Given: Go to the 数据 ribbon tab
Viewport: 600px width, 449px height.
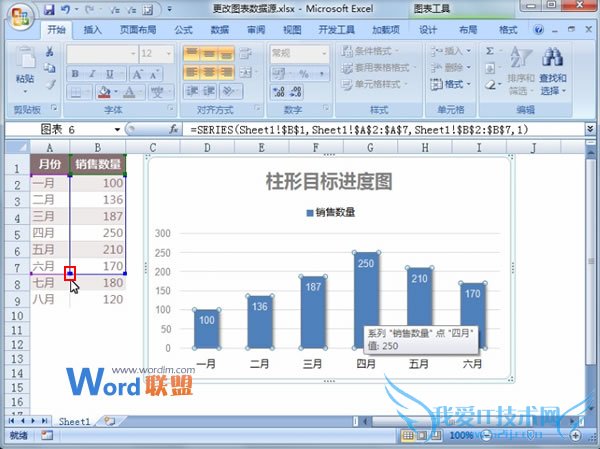Looking at the screenshot, I should coord(220,30).
